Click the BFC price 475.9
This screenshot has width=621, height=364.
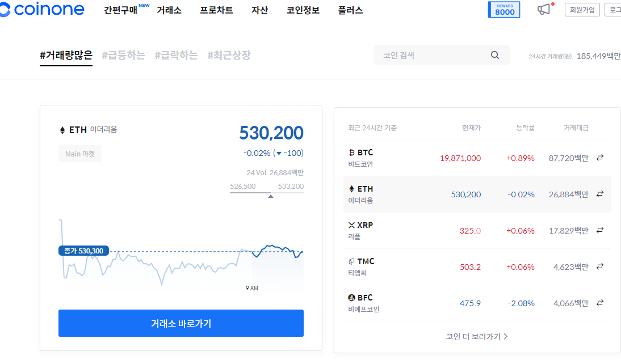coord(470,303)
